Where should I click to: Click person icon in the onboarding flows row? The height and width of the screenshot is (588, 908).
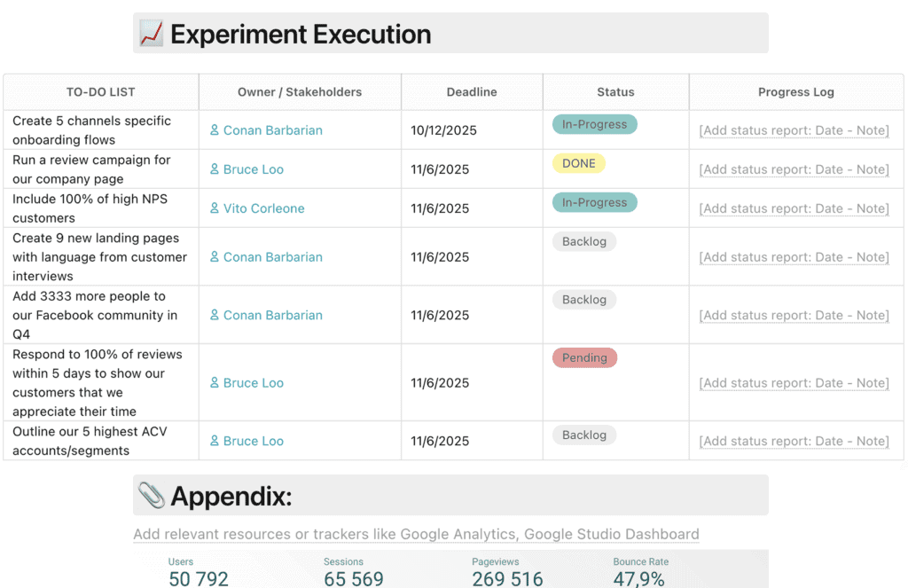tap(215, 130)
